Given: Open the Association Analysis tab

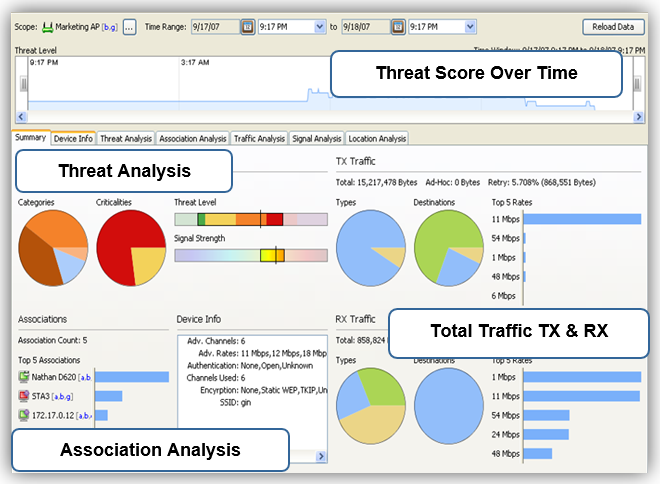Looking at the screenshot, I should [x=193, y=138].
